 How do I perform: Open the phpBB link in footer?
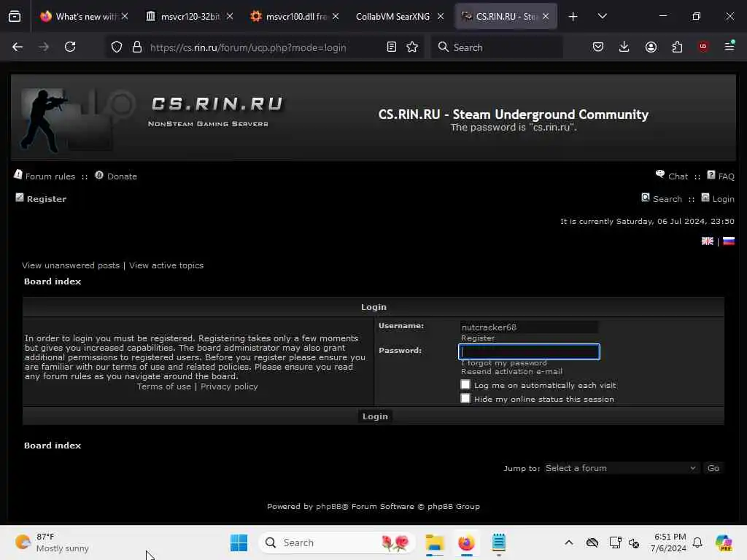coord(329,506)
